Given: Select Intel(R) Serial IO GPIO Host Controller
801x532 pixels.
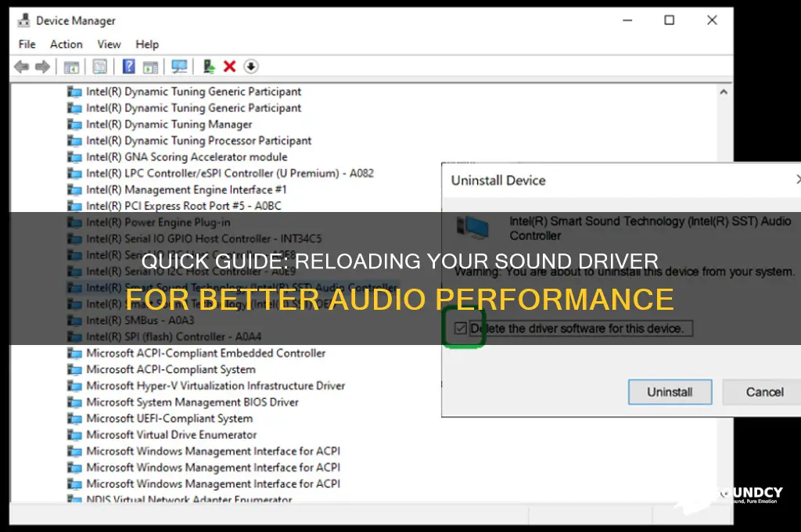Looking at the screenshot, I should [195, 239].
